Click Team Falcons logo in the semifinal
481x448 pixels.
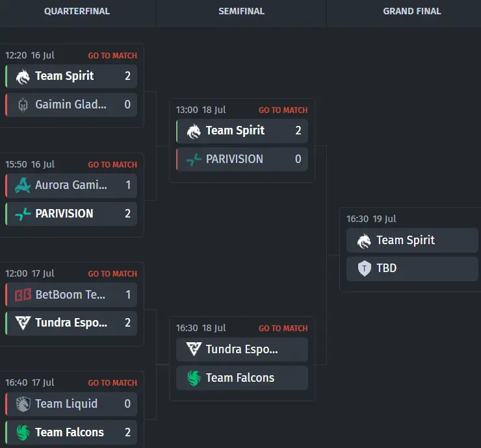tap(194, 378)
